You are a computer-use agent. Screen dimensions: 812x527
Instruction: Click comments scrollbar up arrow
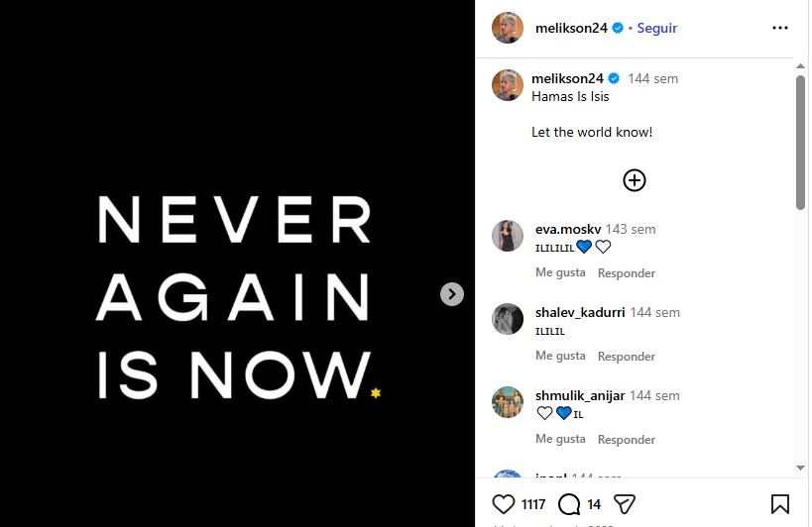(x=800, y=66)
